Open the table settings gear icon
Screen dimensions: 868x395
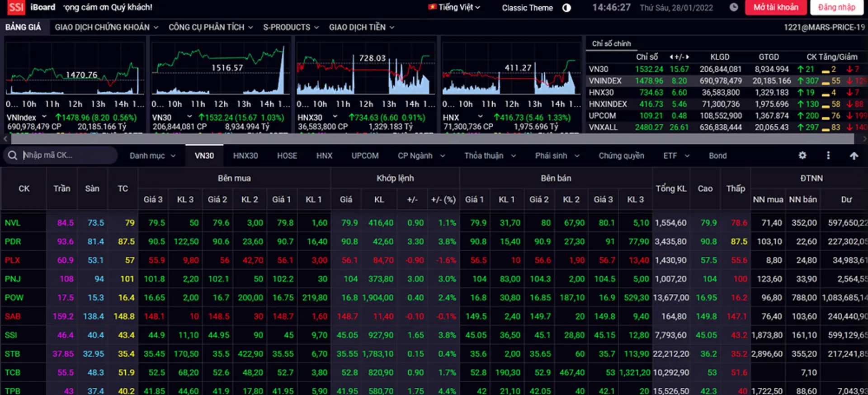click(x=802, y=155)
